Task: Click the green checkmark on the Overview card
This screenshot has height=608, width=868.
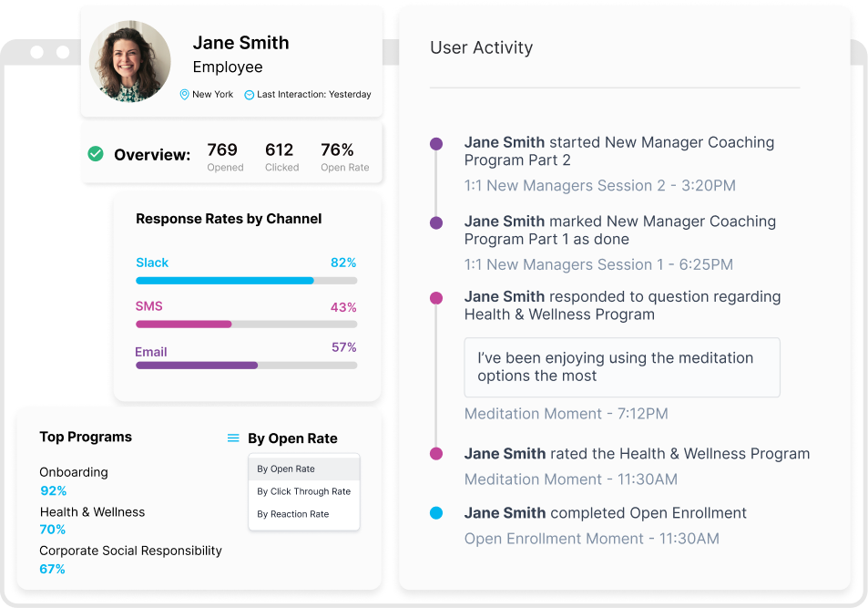Action: point(96,154)
